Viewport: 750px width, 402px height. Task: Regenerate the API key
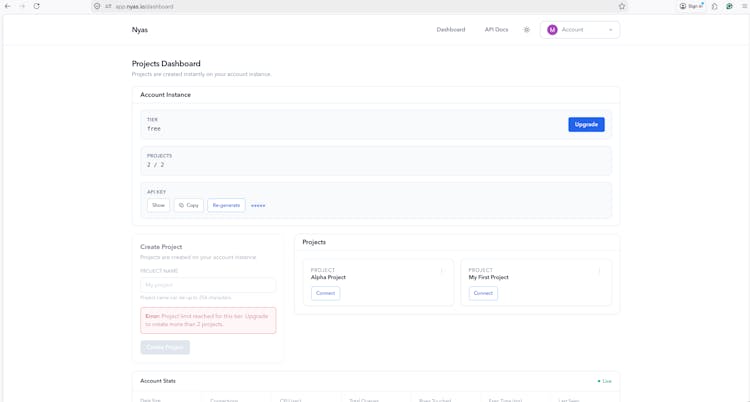tap(226, 205)
